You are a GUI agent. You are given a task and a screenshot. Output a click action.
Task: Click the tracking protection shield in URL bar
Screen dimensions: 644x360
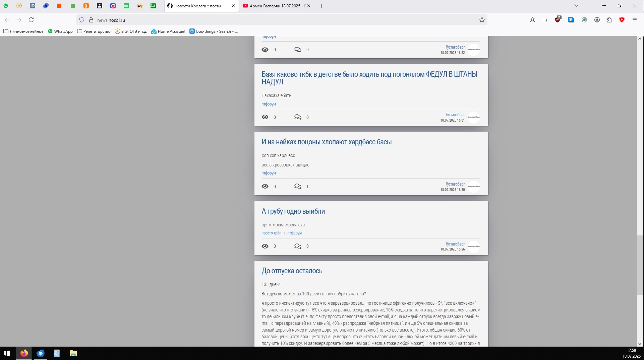[82, 20]
